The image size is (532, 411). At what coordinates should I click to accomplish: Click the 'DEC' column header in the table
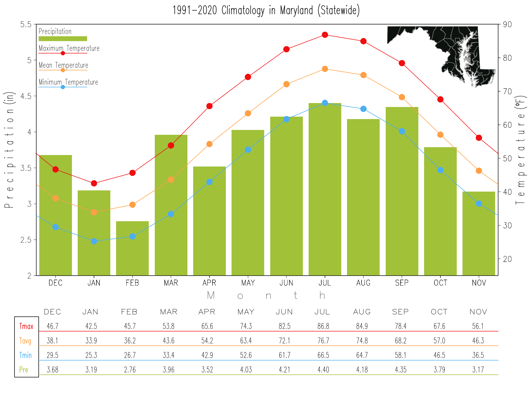(x=53, y=312)
